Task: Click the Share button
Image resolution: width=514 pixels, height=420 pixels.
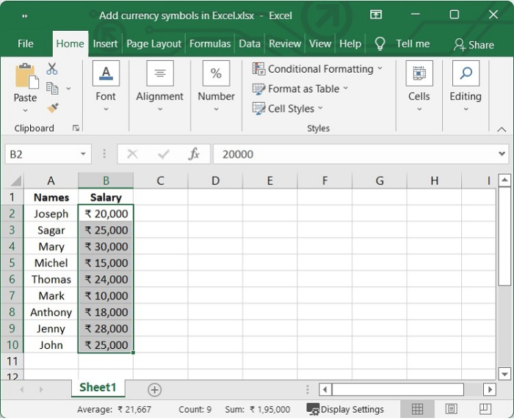Action: click(474, 45)
